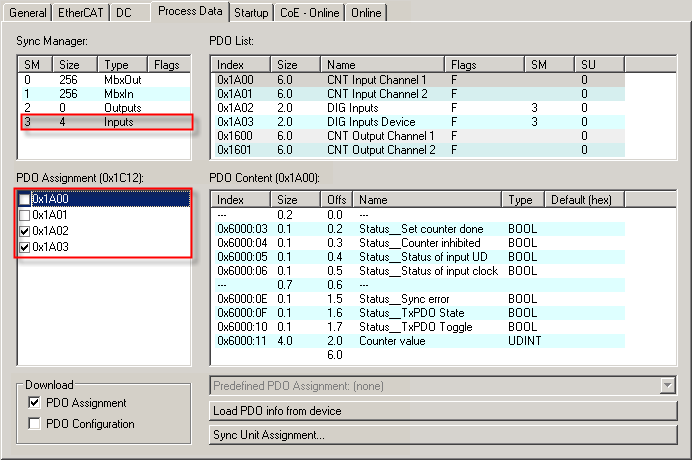The height and width of the screenshot is (460, 692).
Task: Select PDO row CNT Input Channel 2
Action: (418, 94)
